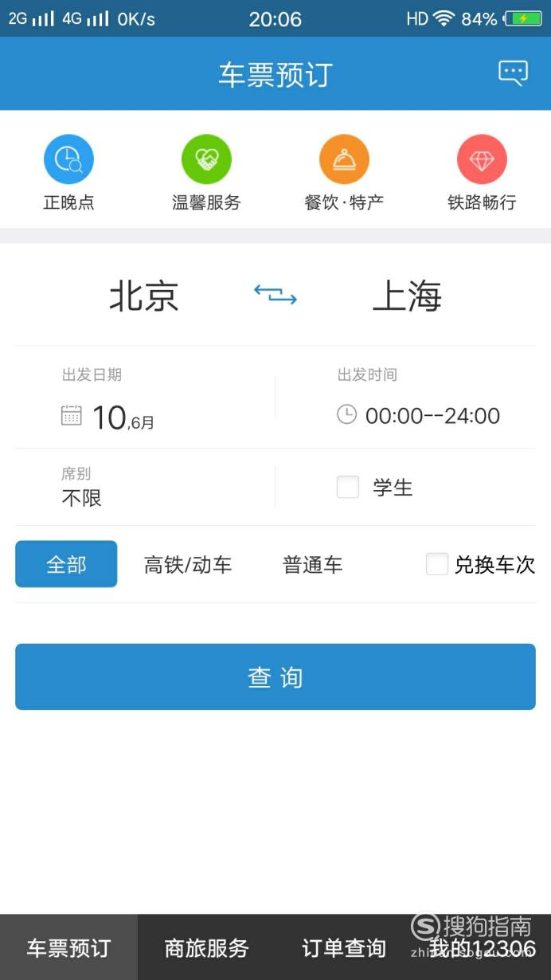Open 温馨服务 green heart icon
The height and width of the screenshot is (980, 551).
click(206, 159)
